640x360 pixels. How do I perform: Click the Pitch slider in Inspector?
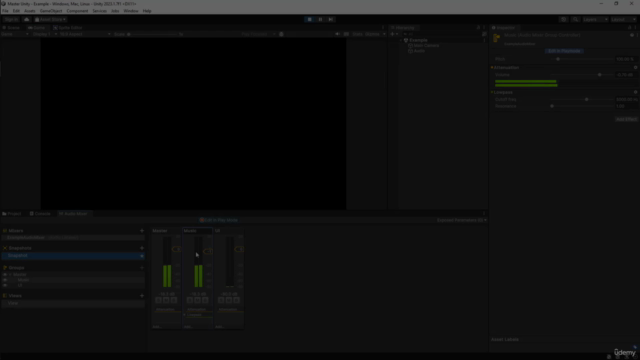(x=582, y=59)
